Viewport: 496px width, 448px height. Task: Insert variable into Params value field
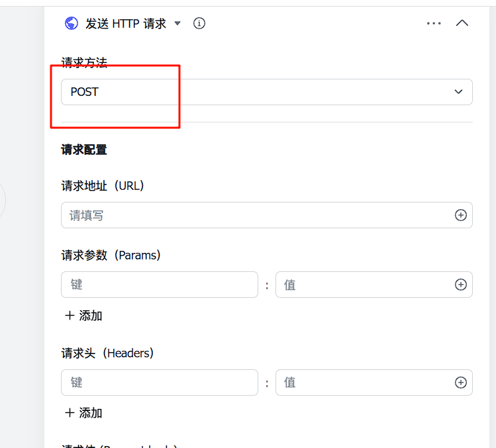pyautogui.click(x=461, y=285)
